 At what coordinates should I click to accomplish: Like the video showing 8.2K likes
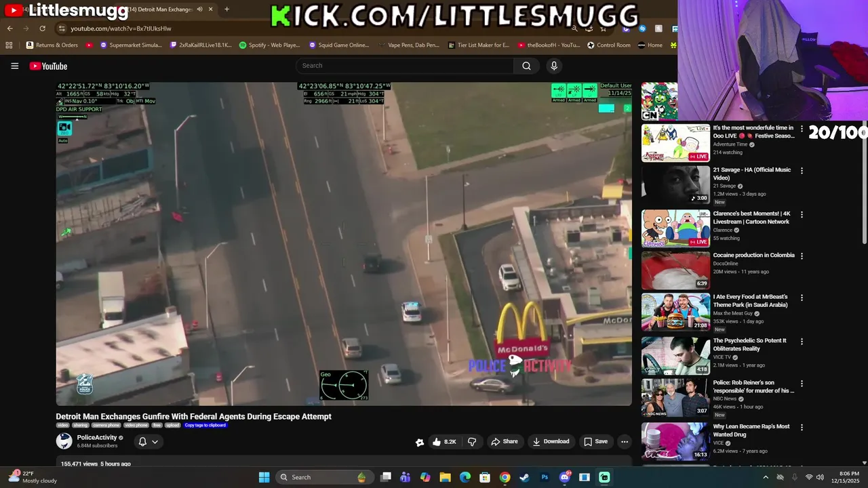pos(444,441)
